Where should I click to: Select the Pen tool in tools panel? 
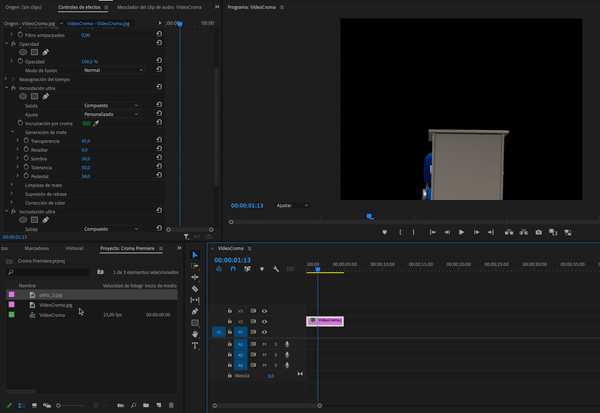pos(195,311)
